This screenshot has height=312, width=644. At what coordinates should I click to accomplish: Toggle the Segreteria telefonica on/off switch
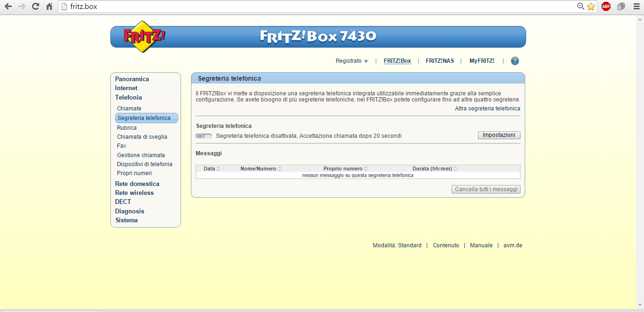[204, 136]
